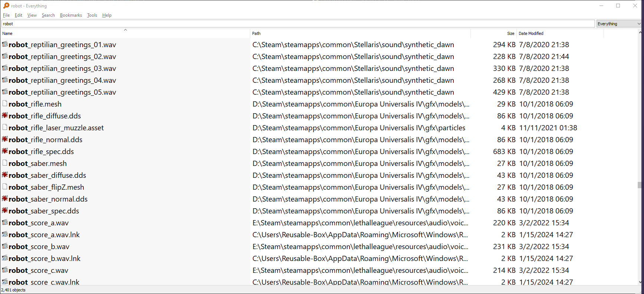The height and width of the screenshot is (294, 644).
Task: Click the path of robot_reptilian_greetings_02.wav
Action: pos(353,56)
